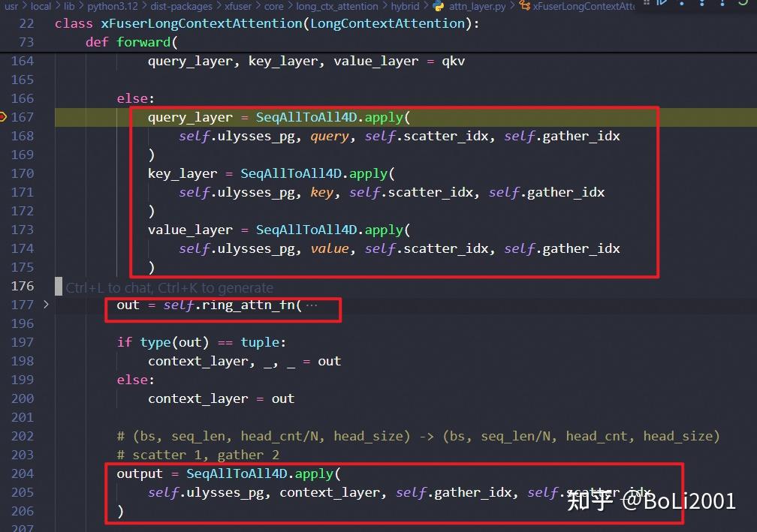The height and width of the screenshot is (532, 757).
Task: Open the hybrid breadcrumb dropdown
Action: point(406,6)
